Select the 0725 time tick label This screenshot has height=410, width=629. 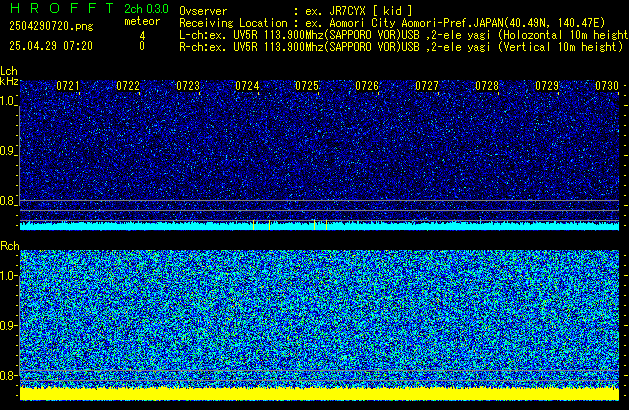(307, 86)
